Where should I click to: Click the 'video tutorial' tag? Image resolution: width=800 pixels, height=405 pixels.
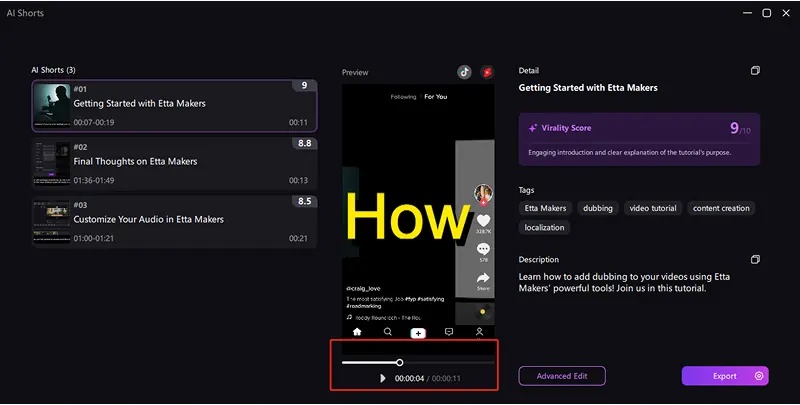point(654,208)
